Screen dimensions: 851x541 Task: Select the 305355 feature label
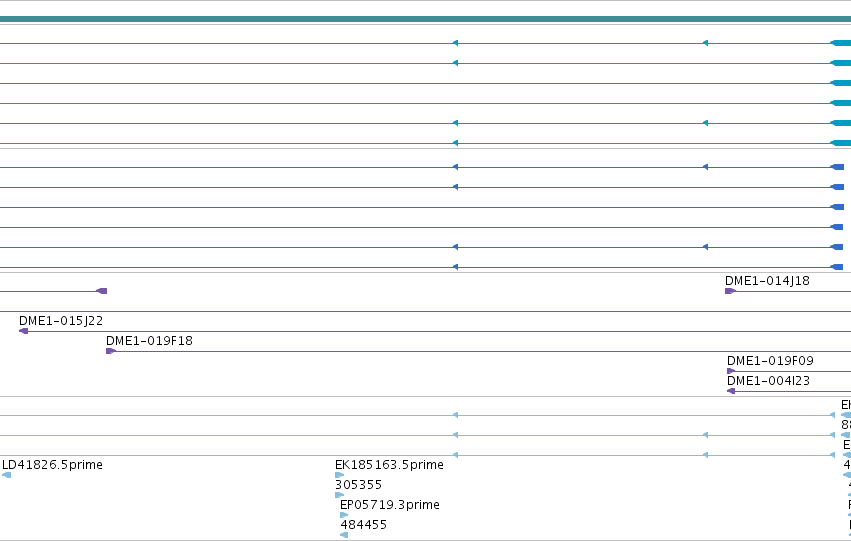359,485
